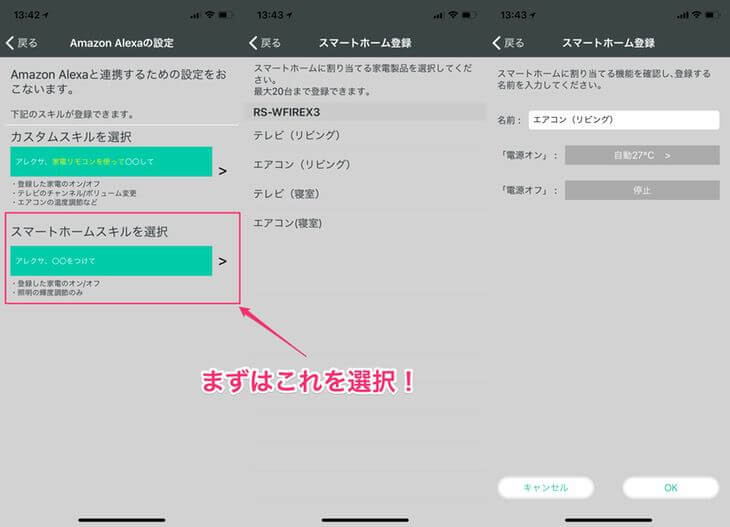Click the エアコンの温度調節など description line

[55, 202]
